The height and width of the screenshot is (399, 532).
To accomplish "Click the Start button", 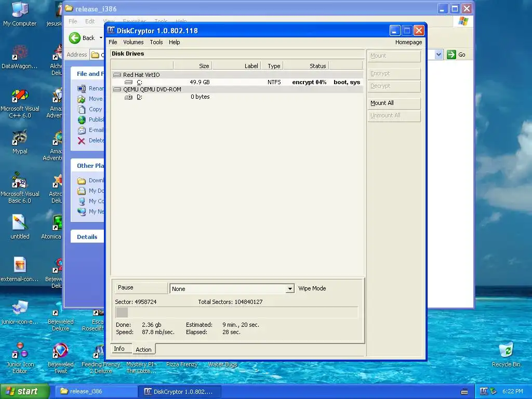I will 24,391.
